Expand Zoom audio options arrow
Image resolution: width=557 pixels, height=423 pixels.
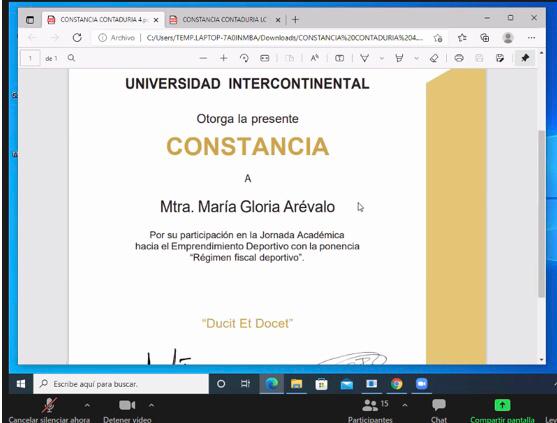click(87, 405)
